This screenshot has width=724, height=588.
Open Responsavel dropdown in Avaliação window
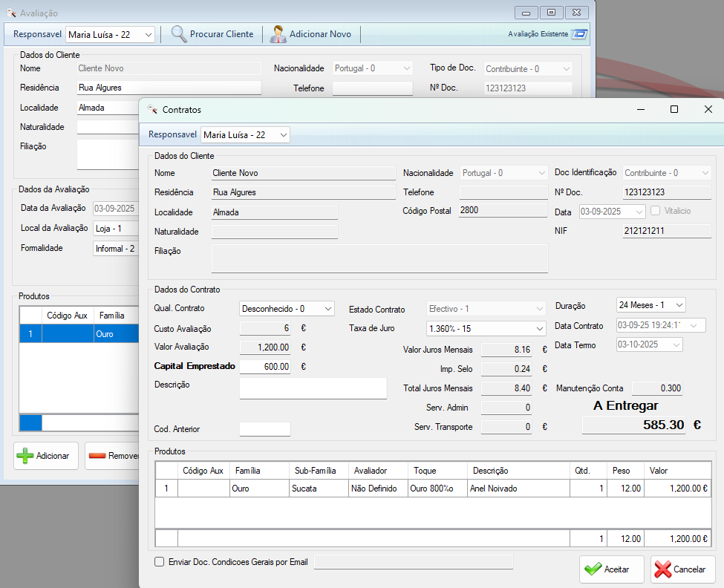148,35
